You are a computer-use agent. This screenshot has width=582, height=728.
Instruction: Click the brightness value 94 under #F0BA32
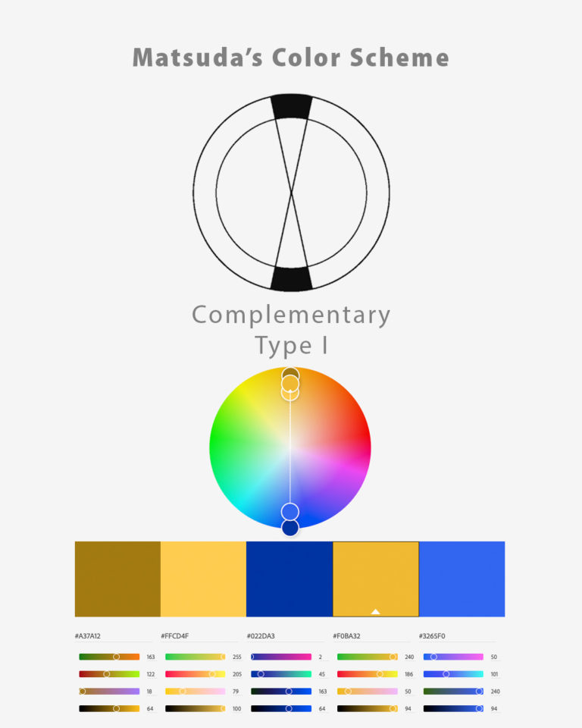coord(408,708)
